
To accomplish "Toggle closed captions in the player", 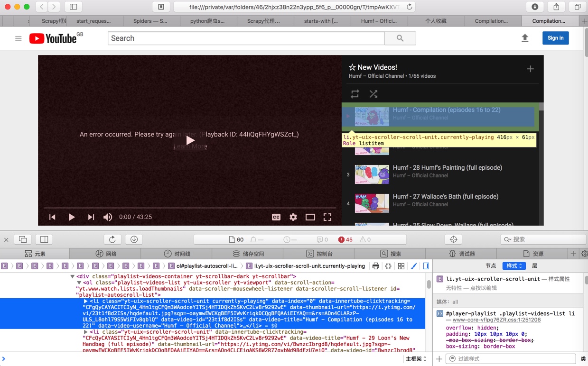I will pos(276,217).
